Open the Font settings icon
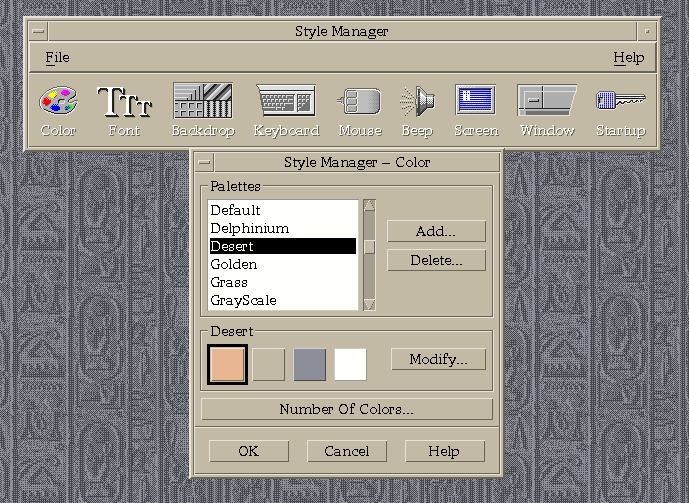Screen dimensions: 689x503 (124, 102)
